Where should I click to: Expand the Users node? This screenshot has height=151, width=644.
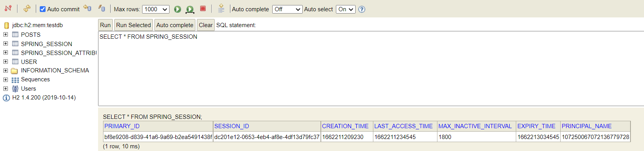(5, 88)
